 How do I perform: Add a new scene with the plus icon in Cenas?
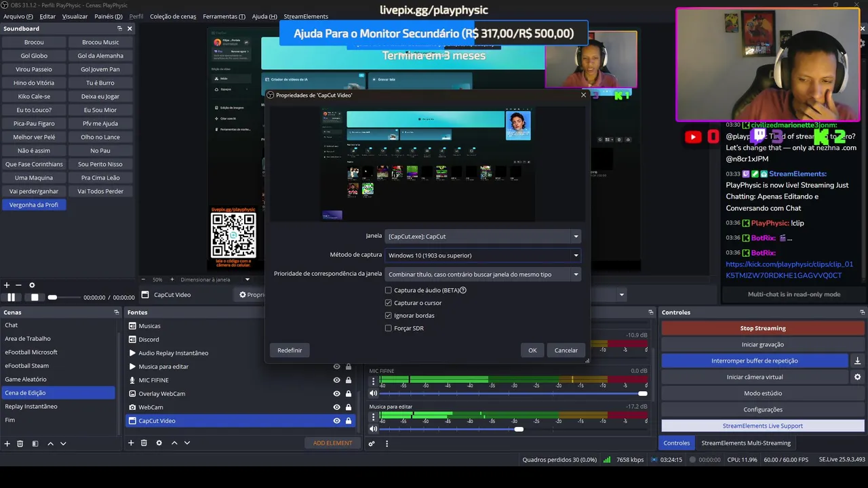point(7,443)
